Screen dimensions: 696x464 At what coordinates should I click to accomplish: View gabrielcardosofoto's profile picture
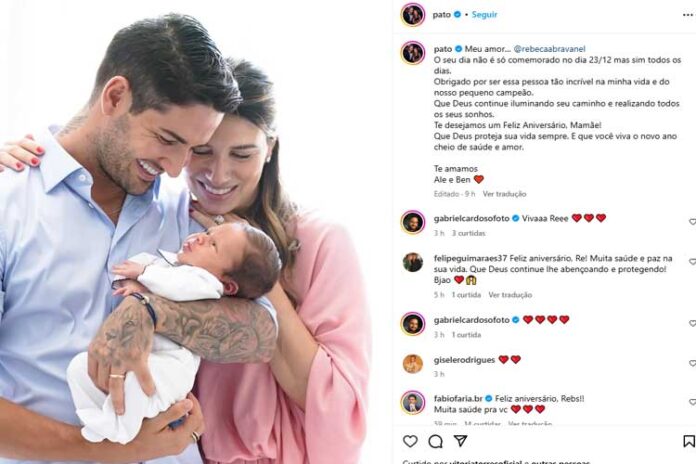tap(413, 222)
